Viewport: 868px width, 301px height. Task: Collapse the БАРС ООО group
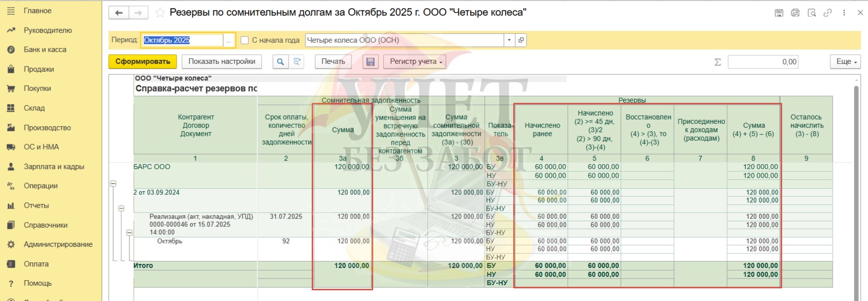click(113, 183)
